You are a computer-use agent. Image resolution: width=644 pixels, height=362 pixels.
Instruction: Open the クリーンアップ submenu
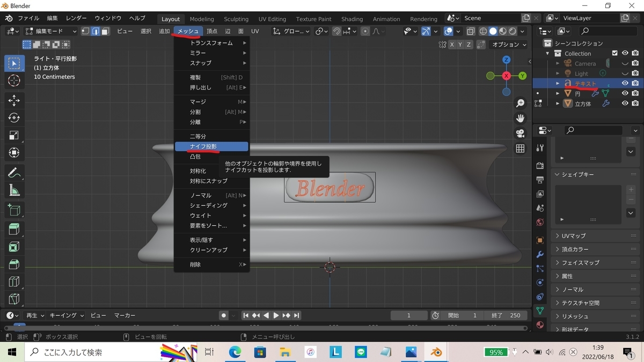tap(211, 250)
